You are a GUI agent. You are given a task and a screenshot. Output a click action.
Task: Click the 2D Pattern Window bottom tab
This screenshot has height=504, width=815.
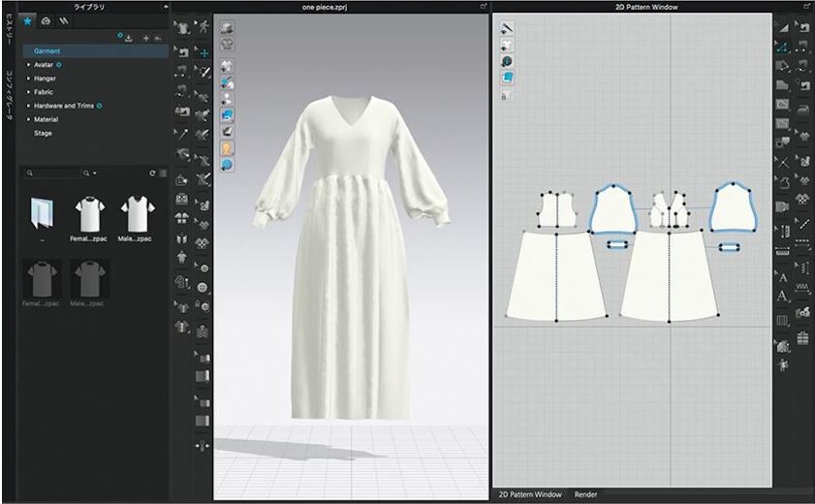530,494
